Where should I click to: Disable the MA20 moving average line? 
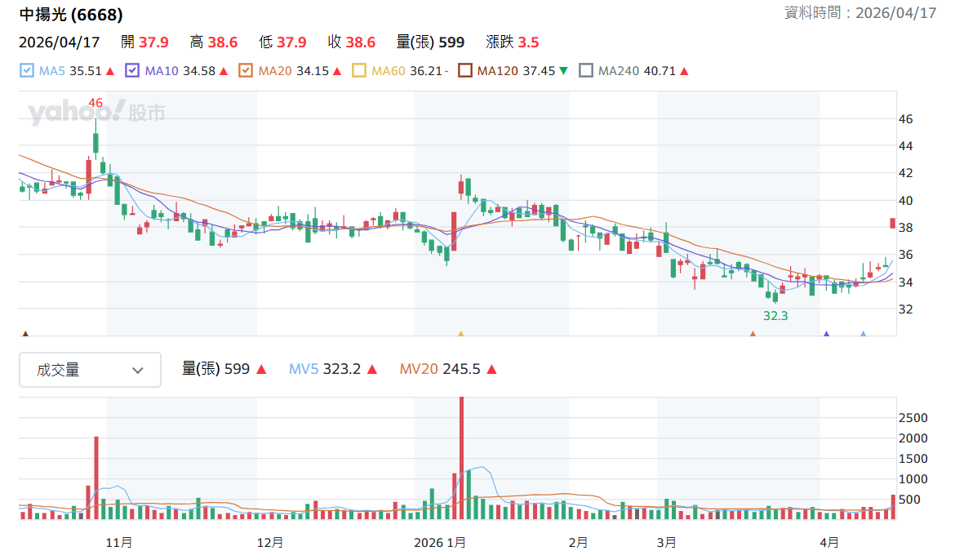pos(246,71)
